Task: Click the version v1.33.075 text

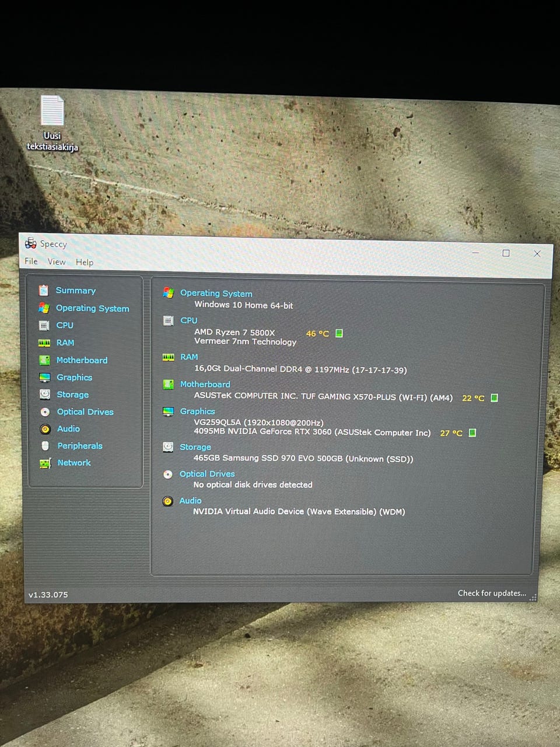Action: tap(48, 595)
